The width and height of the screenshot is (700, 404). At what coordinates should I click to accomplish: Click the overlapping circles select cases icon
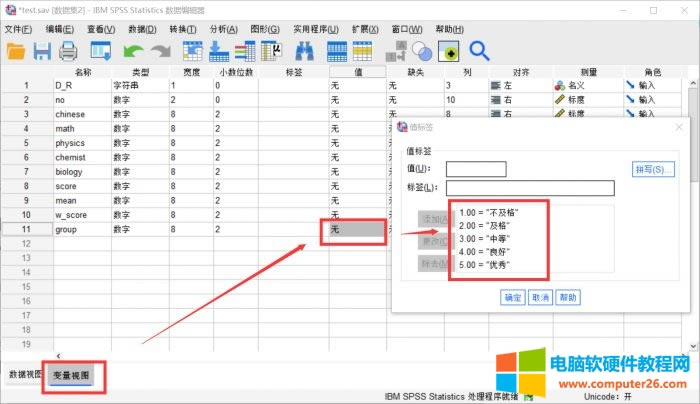click(422, 51)
